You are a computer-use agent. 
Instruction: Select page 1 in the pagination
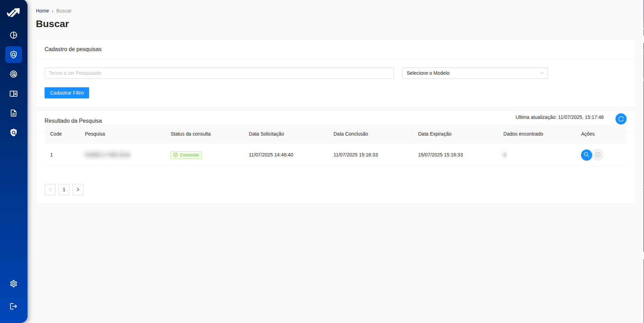[64, 189]
